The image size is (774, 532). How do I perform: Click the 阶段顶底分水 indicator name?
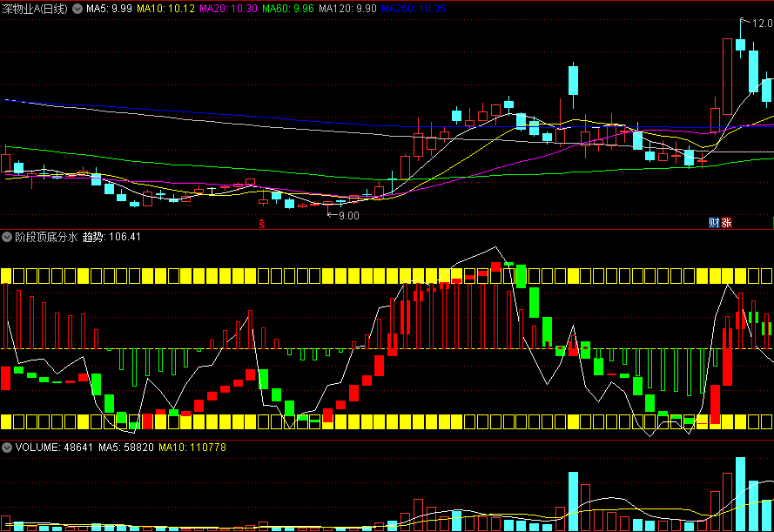pos(46,237)
